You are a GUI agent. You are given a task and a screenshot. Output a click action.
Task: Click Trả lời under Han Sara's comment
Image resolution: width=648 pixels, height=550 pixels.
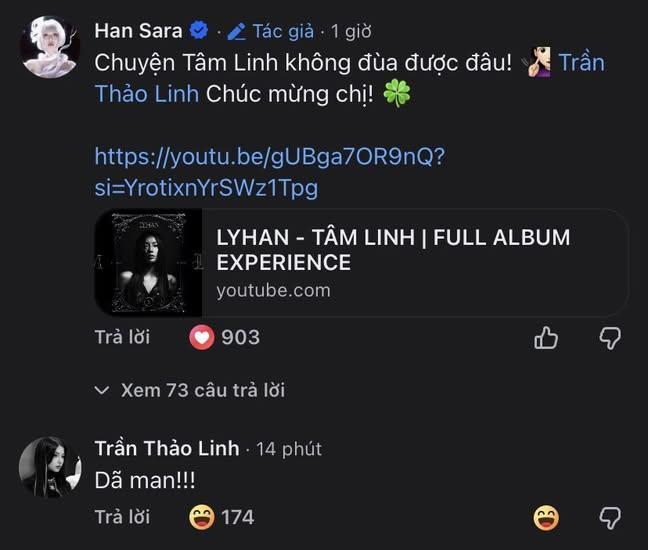coord(122,337)
